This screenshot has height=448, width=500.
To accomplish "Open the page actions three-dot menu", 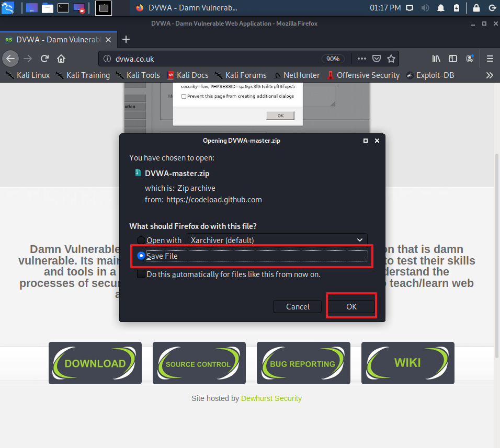I will coord(361,59).
